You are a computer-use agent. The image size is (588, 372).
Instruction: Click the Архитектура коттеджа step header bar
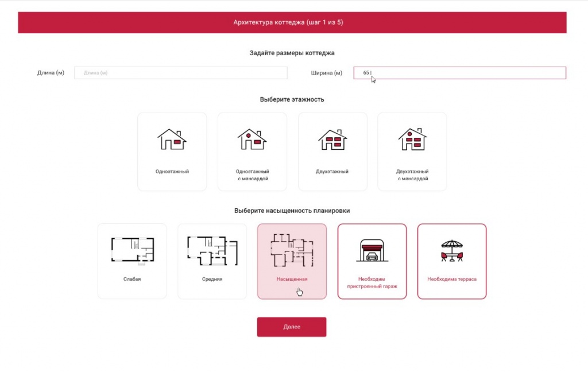(292, 22)
